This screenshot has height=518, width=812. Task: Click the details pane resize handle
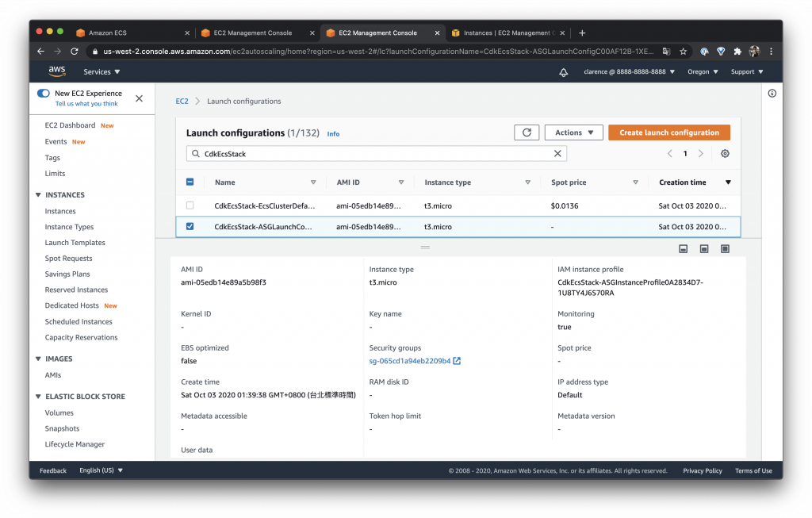(425, 247)
